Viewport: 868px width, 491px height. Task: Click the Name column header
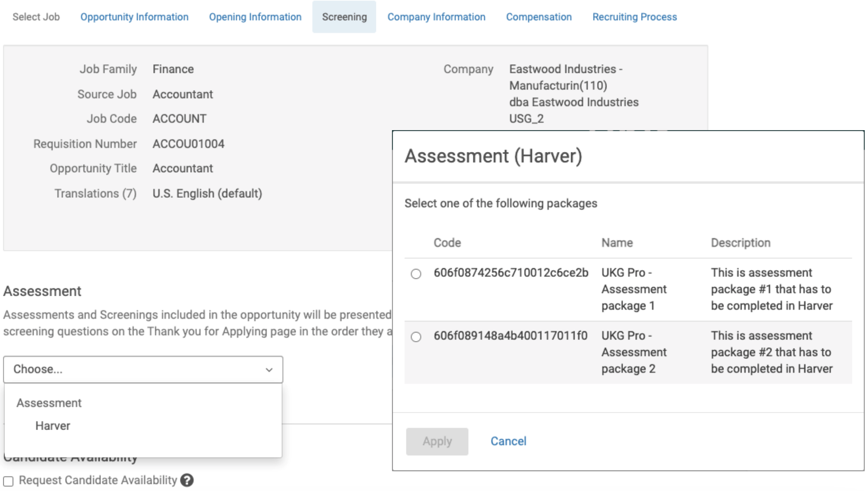[x=617, y=243]
